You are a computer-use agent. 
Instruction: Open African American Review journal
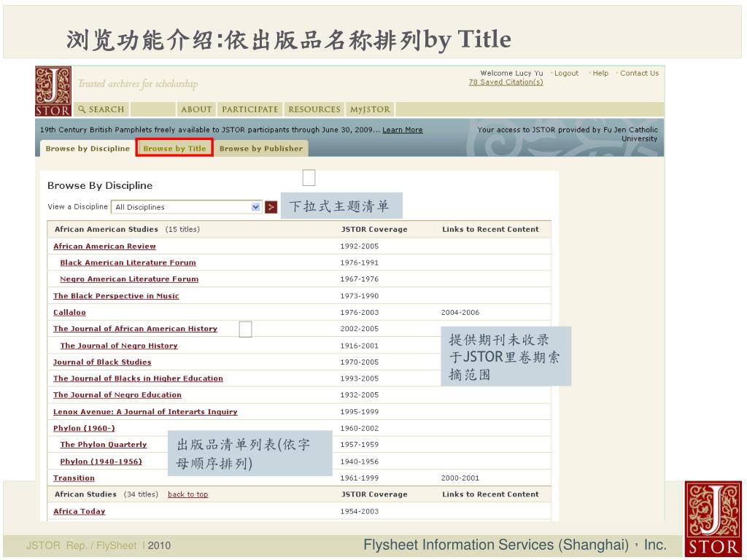pyautogui.click(x=104, y=246)
